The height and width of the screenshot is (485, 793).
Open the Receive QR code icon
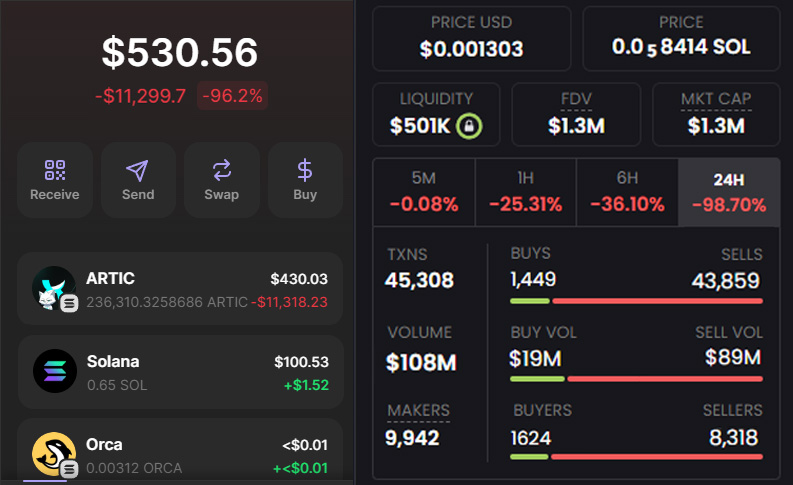(x=55, y=170)
